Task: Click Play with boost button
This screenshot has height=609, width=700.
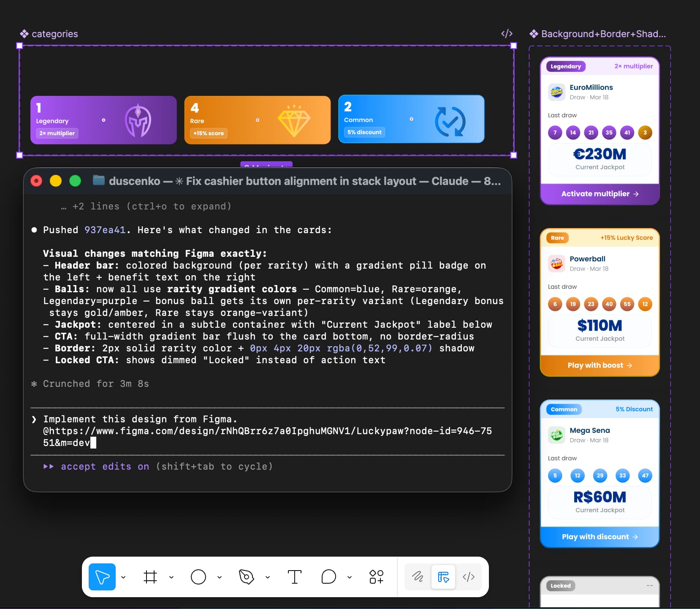Action: click(600, 365)
